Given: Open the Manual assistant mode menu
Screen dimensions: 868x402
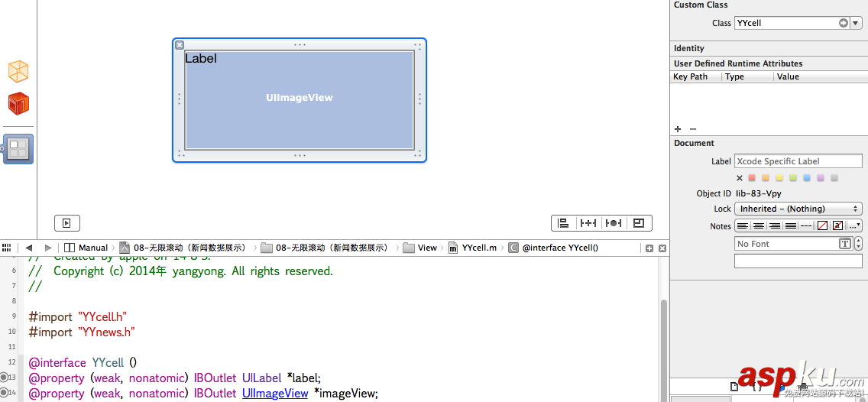Looking at the screenshot, I should 86,248.
